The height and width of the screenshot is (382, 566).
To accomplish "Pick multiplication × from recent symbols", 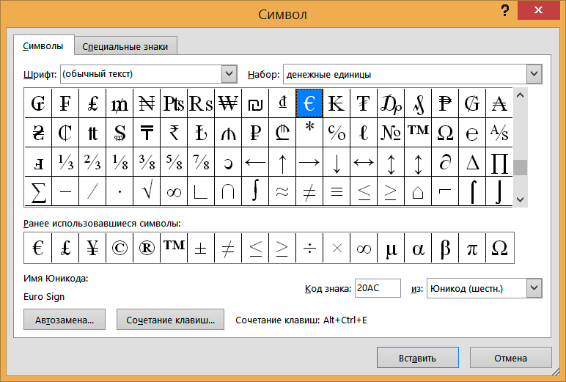I will 336,248.
